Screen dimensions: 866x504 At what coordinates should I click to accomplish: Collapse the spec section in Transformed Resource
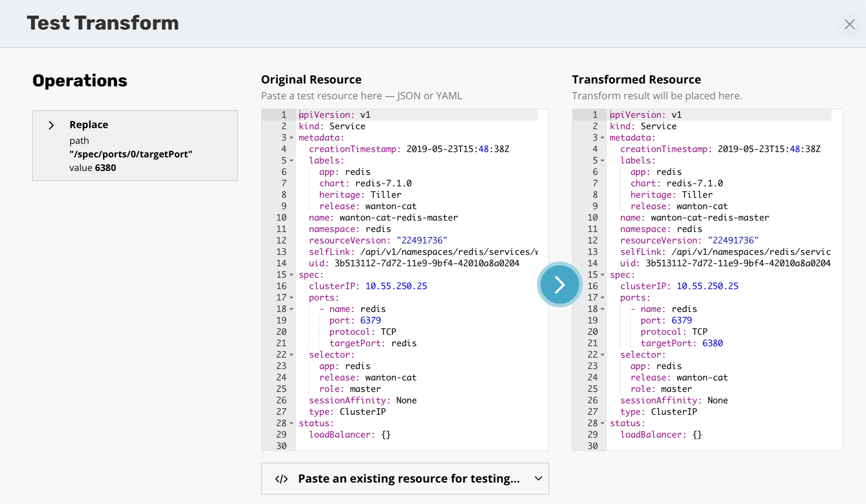tap(603, 275)
